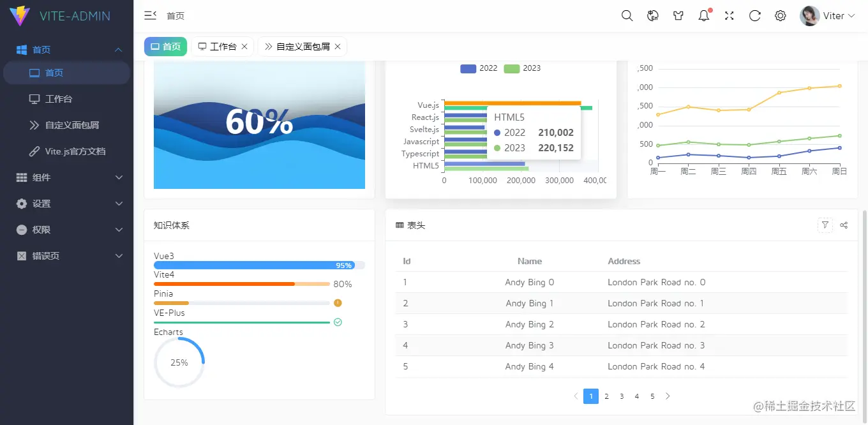Viewport: 868px width, 425px height.
Task: Toggle the 2022 series in the bar chart legend
Action: (x=478, y=68)
